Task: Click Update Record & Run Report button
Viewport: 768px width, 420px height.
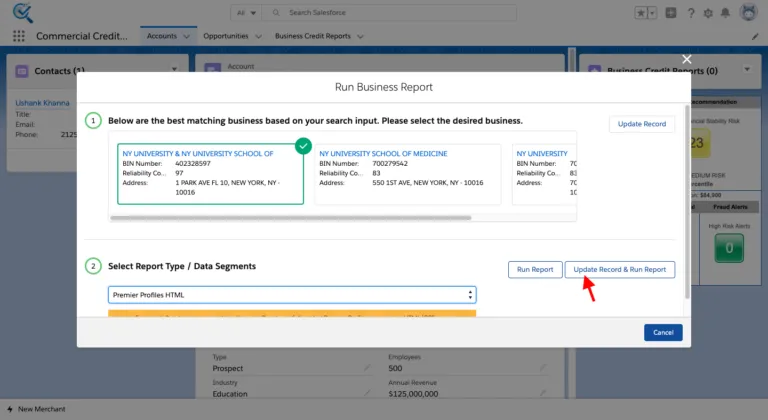Action: 620,270
